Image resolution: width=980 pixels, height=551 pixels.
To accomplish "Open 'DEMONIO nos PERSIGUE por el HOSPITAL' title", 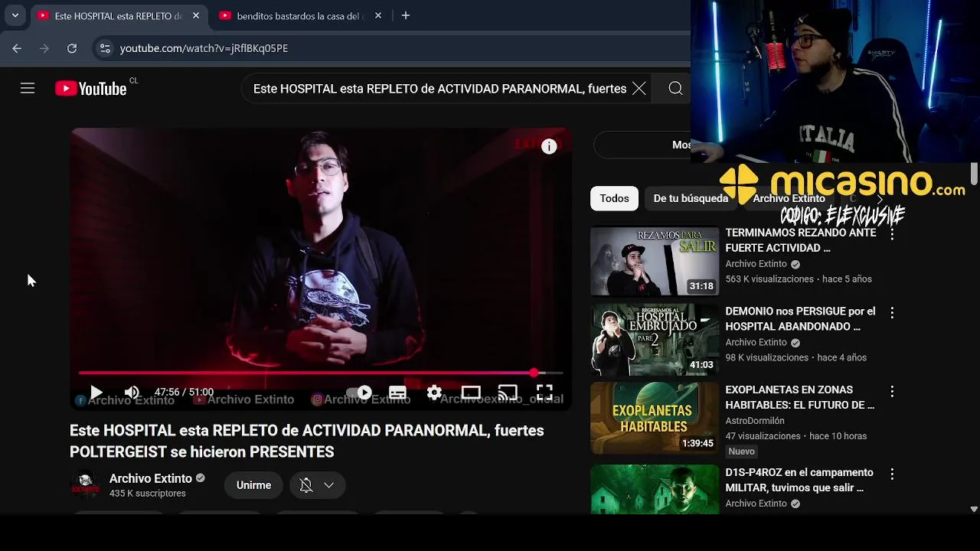I will pyautogui.click(x=800, y=318).
